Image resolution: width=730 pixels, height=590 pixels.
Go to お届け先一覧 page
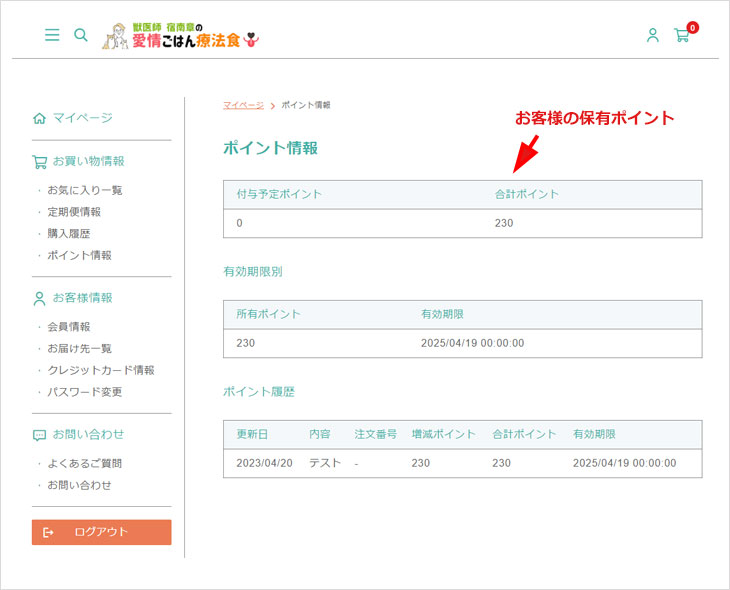click(80, 348)
